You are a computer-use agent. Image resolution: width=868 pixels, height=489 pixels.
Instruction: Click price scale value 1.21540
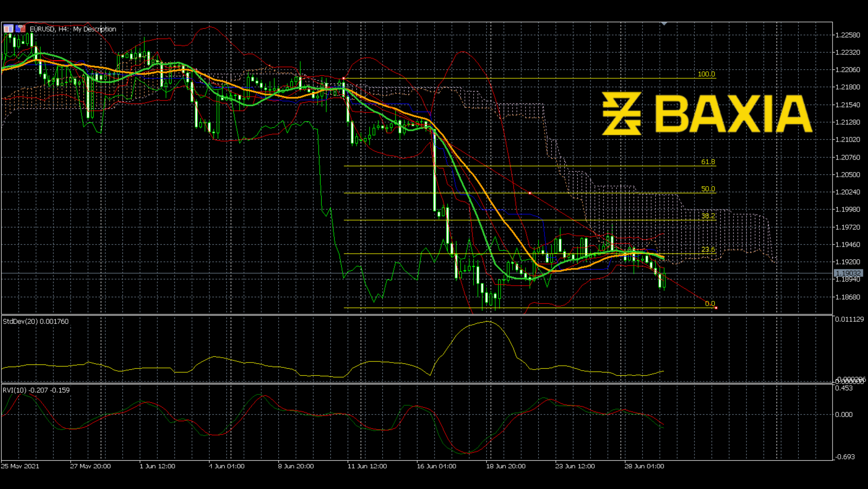point(848,105)
